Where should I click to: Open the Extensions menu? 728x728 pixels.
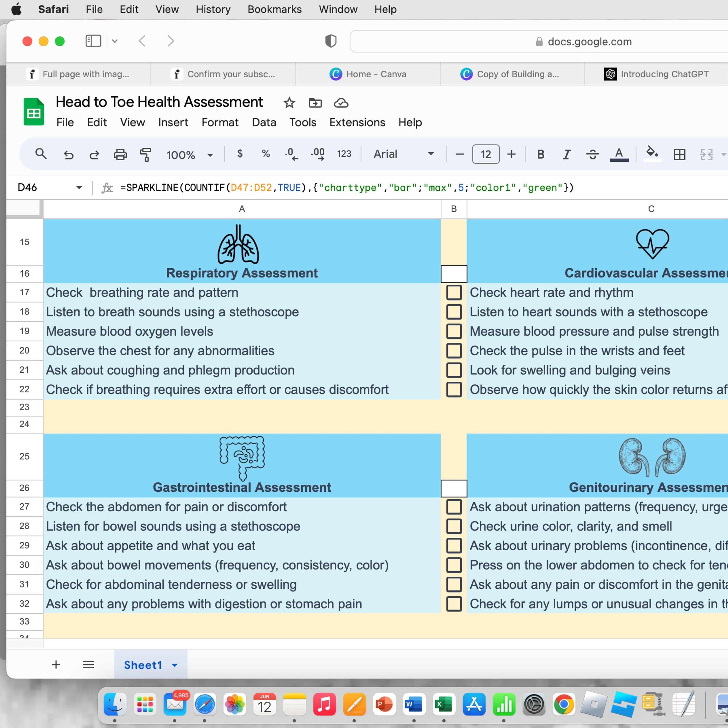pyautogui.click(x=357, y=123)
